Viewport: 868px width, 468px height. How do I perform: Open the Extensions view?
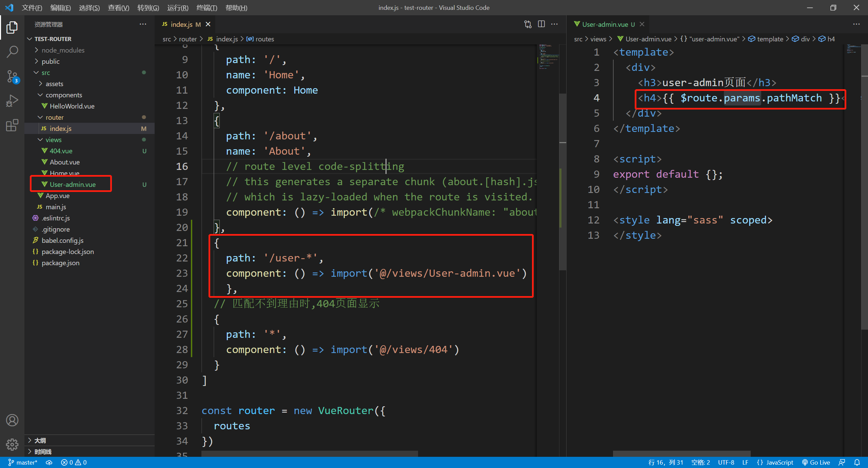click(12, 125)
